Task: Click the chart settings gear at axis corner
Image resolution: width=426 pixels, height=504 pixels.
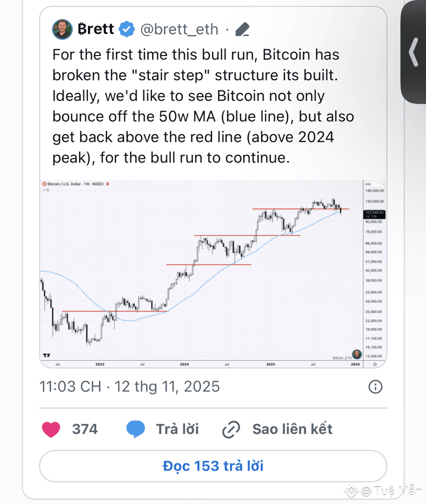Action: click(x=375, y=364)
